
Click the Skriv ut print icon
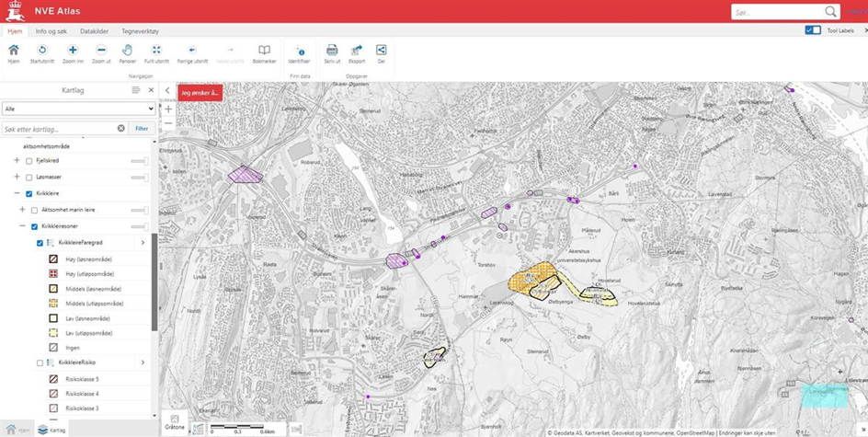click(x=332, y=51)
